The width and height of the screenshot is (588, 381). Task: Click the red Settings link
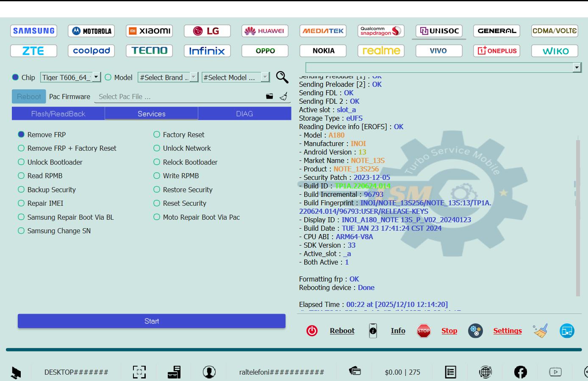pyautogui.click(x=508, y=331)
